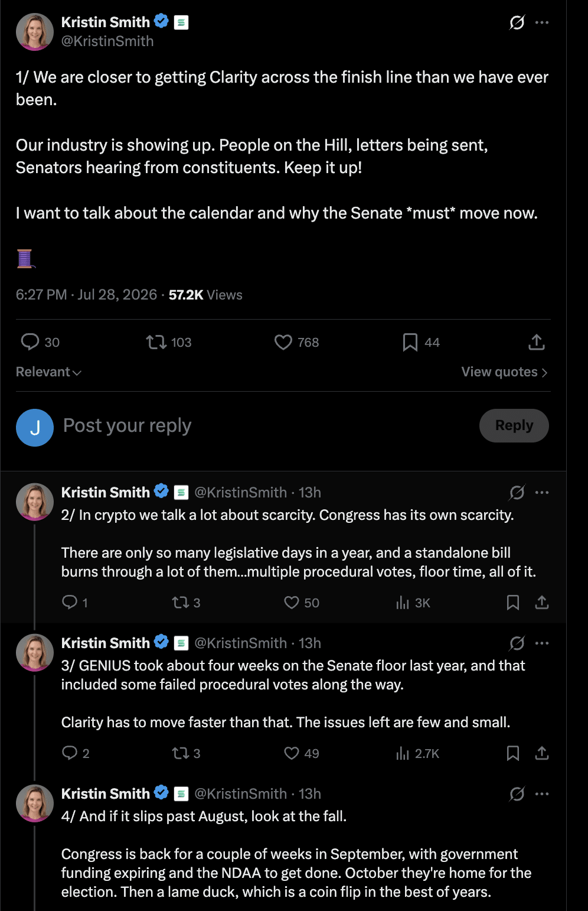This screenshot has width=588, height=911.
Task: Open the more options menu on main post
Action: point(542,22)
